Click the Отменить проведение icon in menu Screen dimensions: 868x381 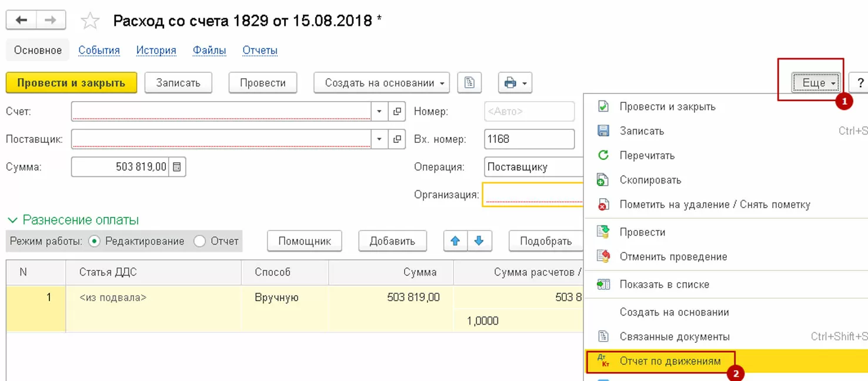tap(603, 256)
